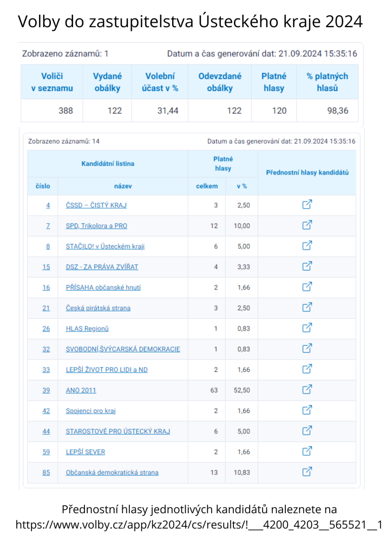Open preferential votes icon for SPD, Trikolora a PRO
Viewport: 392px width, 555px height.
307,225
